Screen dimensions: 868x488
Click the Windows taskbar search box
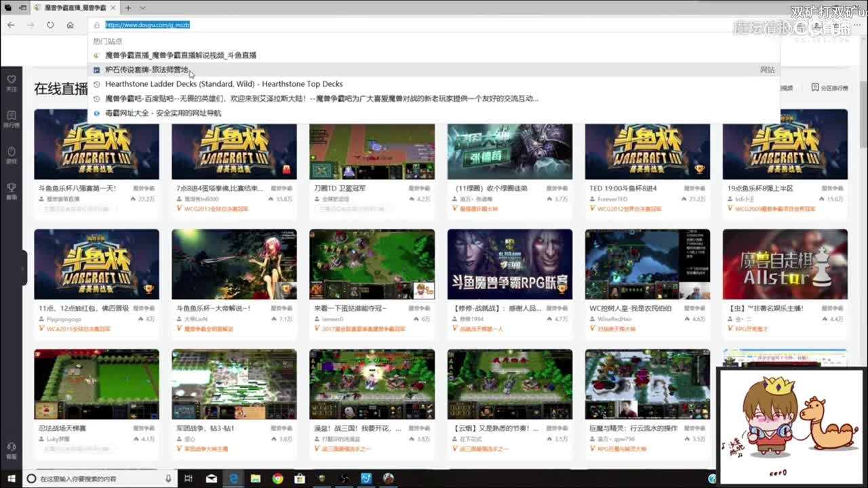tap(100, 479)
